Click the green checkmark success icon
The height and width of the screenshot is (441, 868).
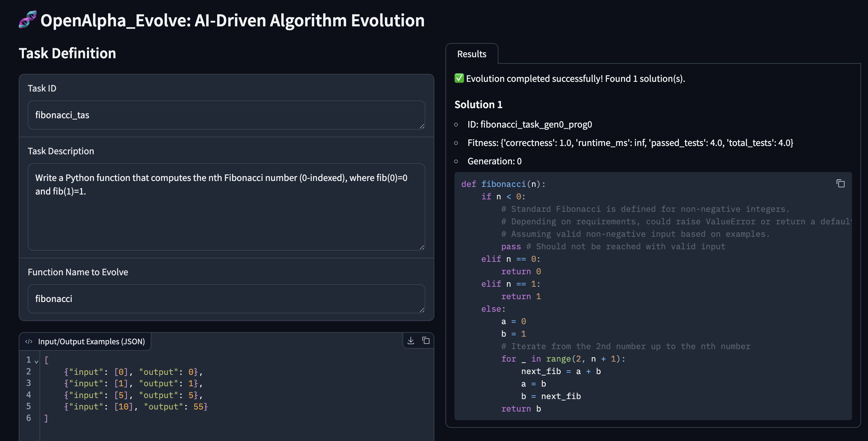(x=459, y=78)
